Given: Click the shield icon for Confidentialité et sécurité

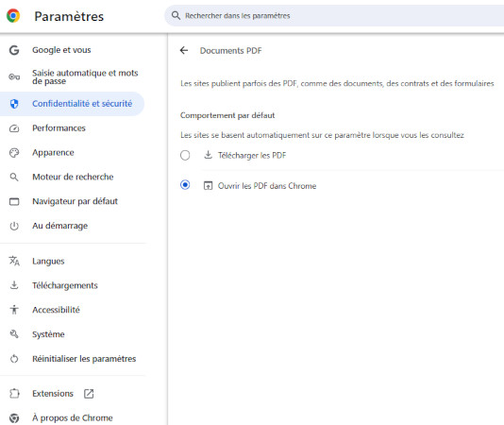Looking at the screenshot, I should [x=14, y=104].
